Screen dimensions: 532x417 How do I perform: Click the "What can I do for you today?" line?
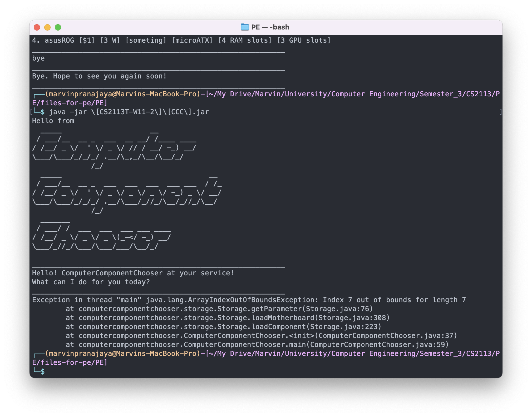click(x=91, y=282)
